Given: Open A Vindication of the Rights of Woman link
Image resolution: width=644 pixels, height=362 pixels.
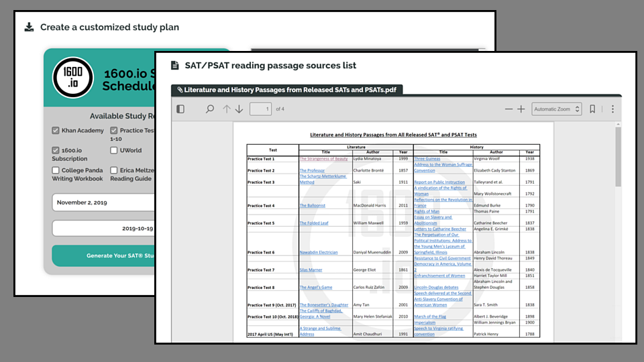Looking at the screenshot, I should pyautogui.click(x=440, y=191).
